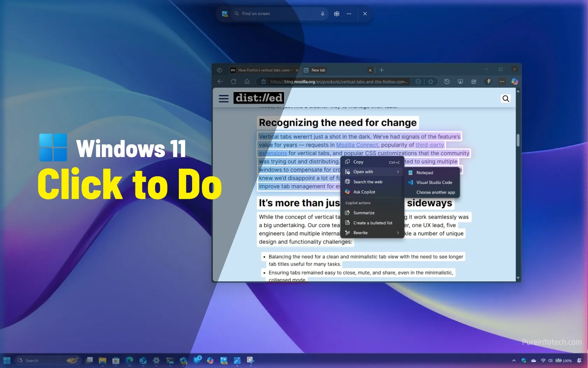588x368 pixels.
Task: Open the three-dot options in the Find on screen bar
Action: tap(349, 14)
